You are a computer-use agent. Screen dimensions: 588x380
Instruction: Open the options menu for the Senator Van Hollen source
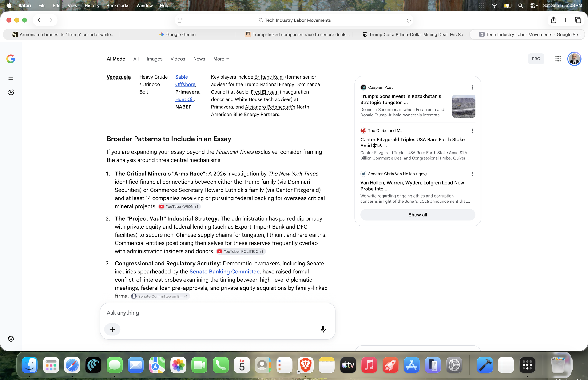point(472,174)
